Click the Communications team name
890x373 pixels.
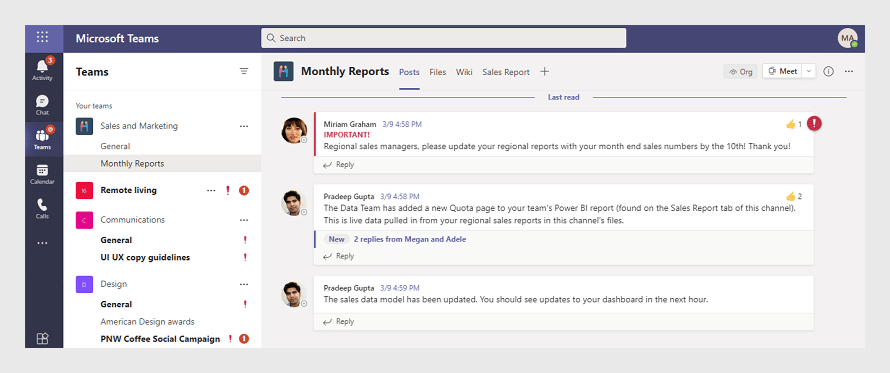(133, 220)
